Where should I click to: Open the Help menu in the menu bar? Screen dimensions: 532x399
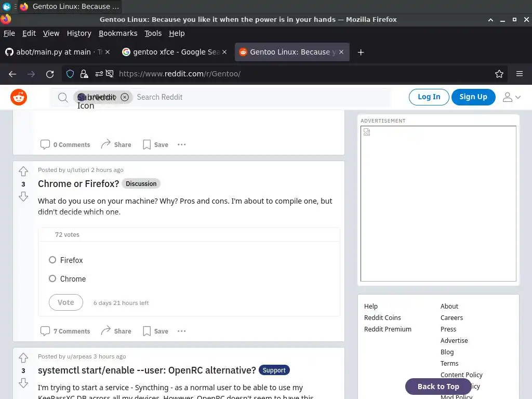click(177, 33)
